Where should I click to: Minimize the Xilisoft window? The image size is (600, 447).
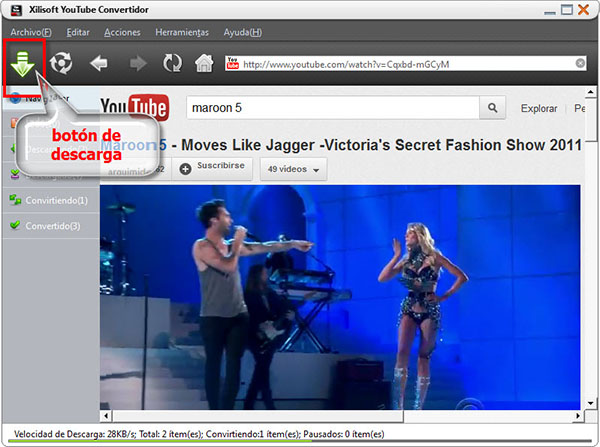tap(549, 11)
